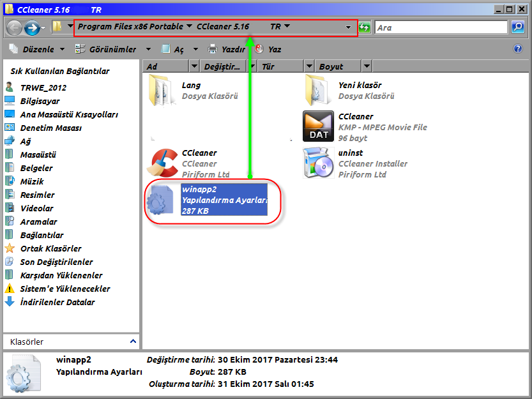This screenshot has height=399, width=532.
Task: Select the CCleaner DAT file icon
Action: click(x=318, y=126)
